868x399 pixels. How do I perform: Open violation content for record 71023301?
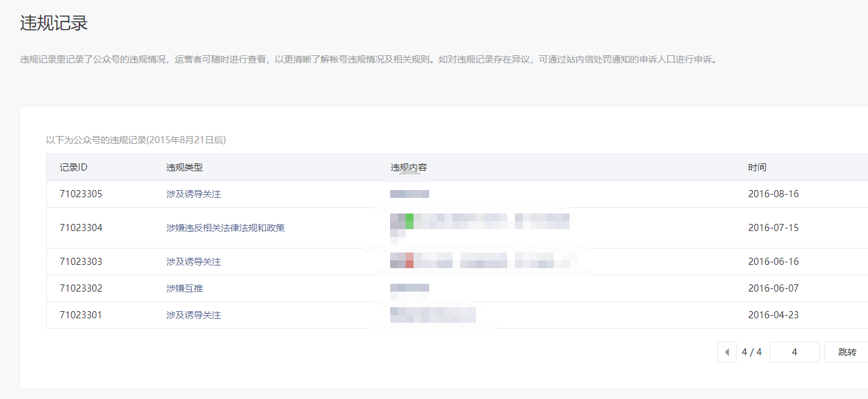(x=432, y=315)
